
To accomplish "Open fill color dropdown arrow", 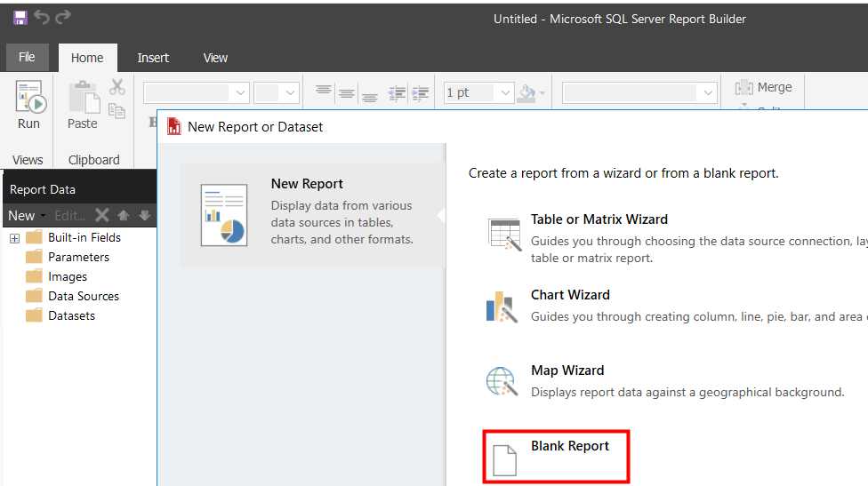I will click(x=542, y=93).
